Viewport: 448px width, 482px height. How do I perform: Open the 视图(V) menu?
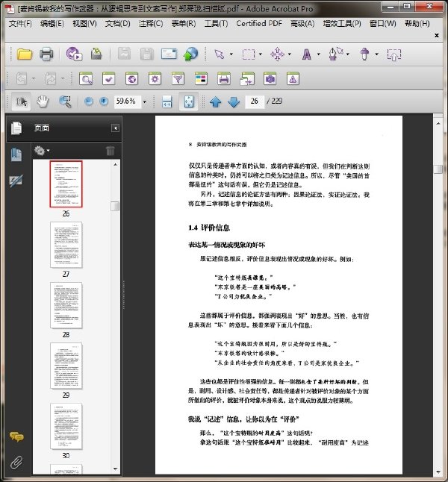point(84,24)
